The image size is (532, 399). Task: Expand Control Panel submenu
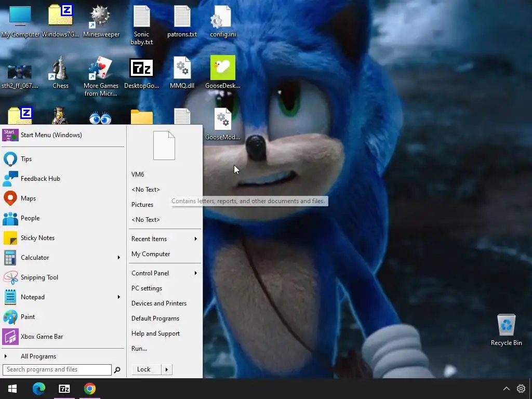point(165,273)
